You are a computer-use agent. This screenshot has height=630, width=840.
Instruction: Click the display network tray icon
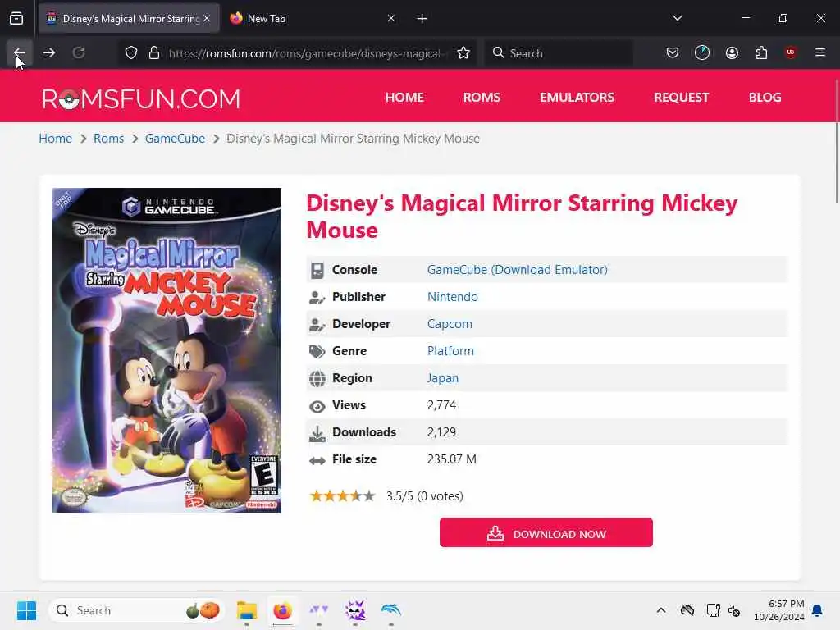click(713, 610)
